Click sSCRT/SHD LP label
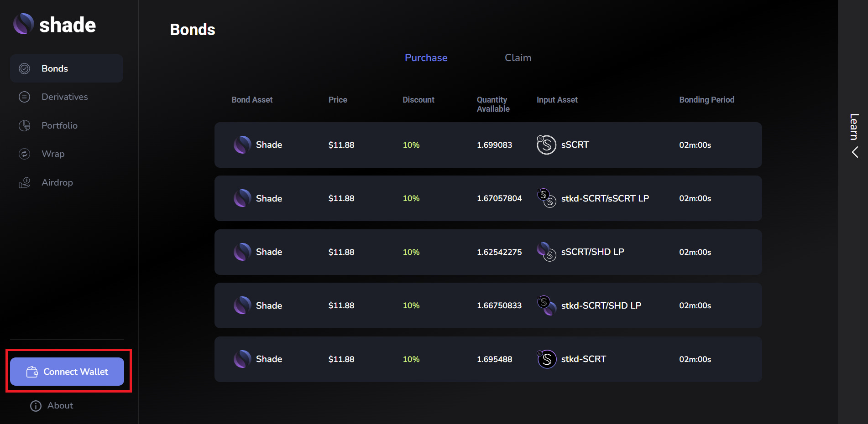The width and height of the screenshot is (868, 424). pos(593,252)
